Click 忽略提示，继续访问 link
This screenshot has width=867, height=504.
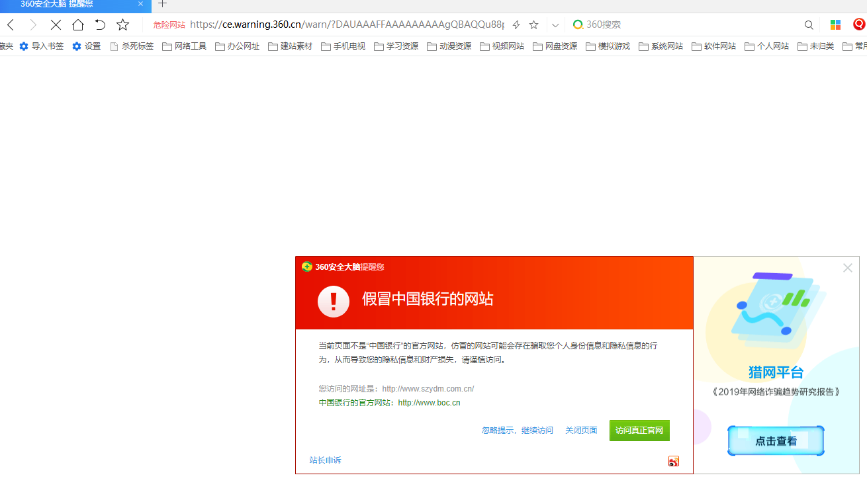pyautogui.click(x=518, y=431)
